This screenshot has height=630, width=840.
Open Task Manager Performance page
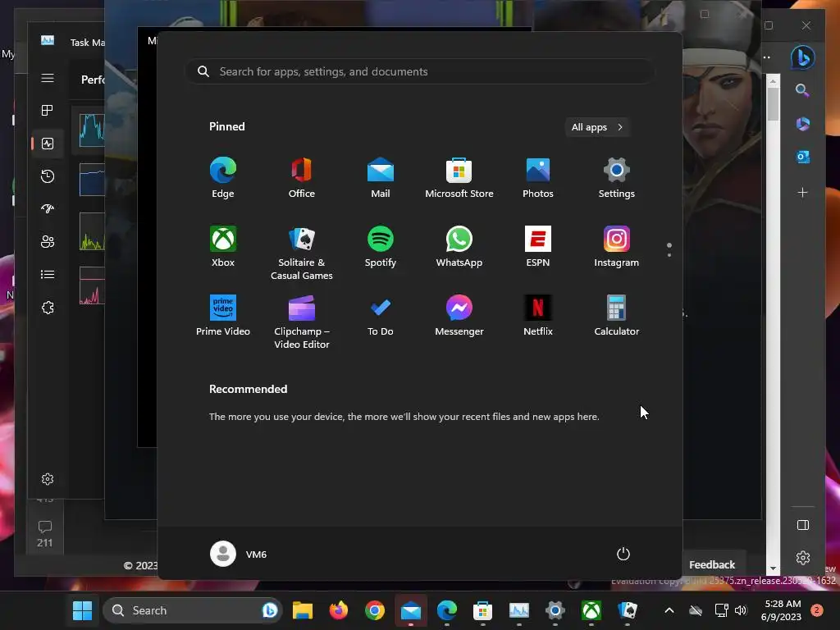pos(48,144)
